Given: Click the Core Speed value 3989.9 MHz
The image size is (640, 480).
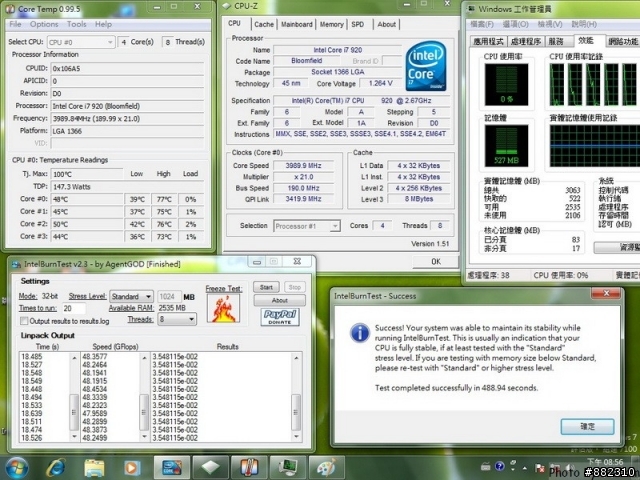Looking at the screenshot, I should 303,166.
